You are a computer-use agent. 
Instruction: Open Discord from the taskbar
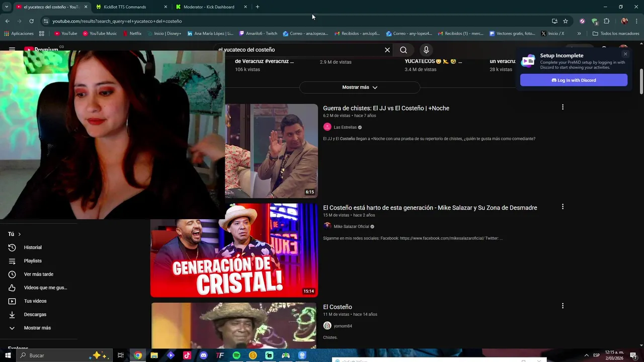[x=203, y=355]
